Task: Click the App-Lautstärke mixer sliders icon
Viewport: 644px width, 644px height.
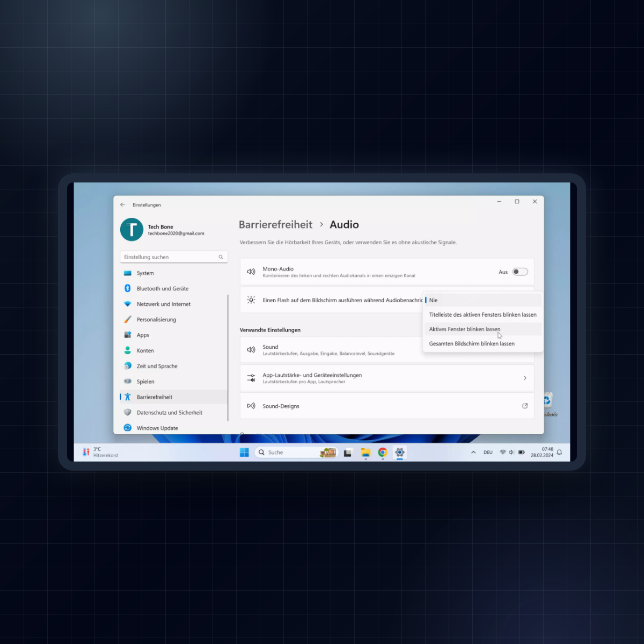Action: point(251,378)
